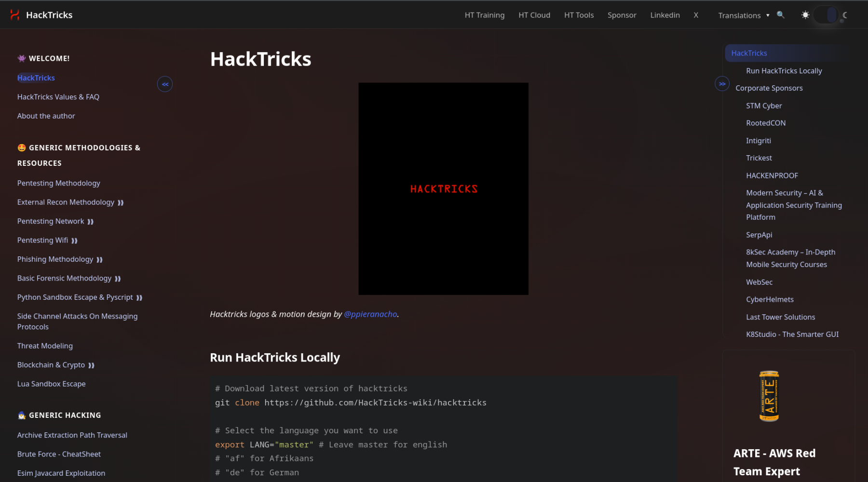The image size is (868, 482).
Task: Click the ARTE sponsor image
Action: pyautogui.click(x=769, y=395)
